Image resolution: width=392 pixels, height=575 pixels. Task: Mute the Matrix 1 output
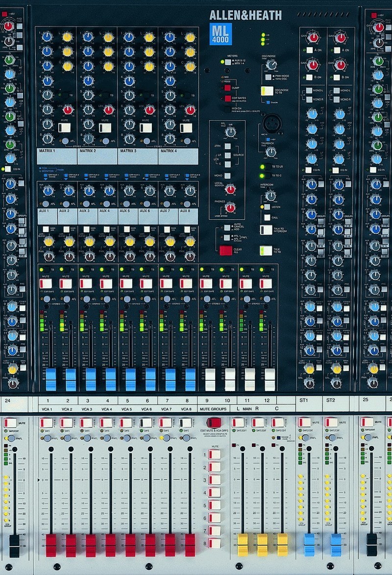64,129
